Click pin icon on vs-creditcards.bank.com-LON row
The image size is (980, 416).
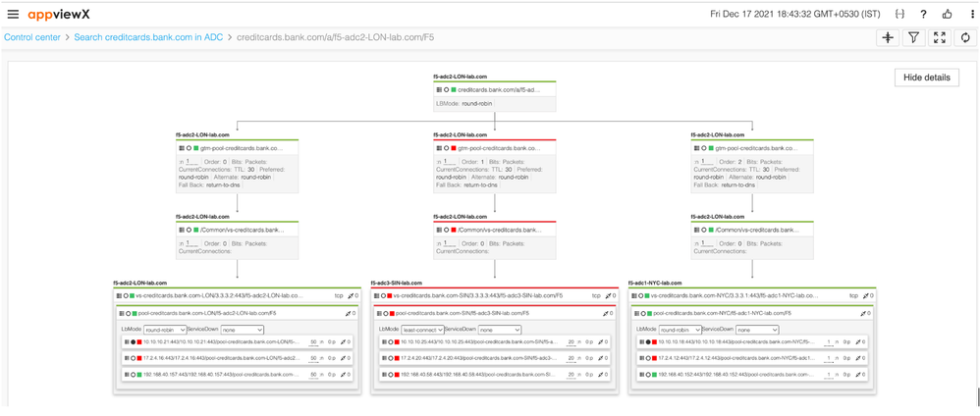tap(349, 295)
